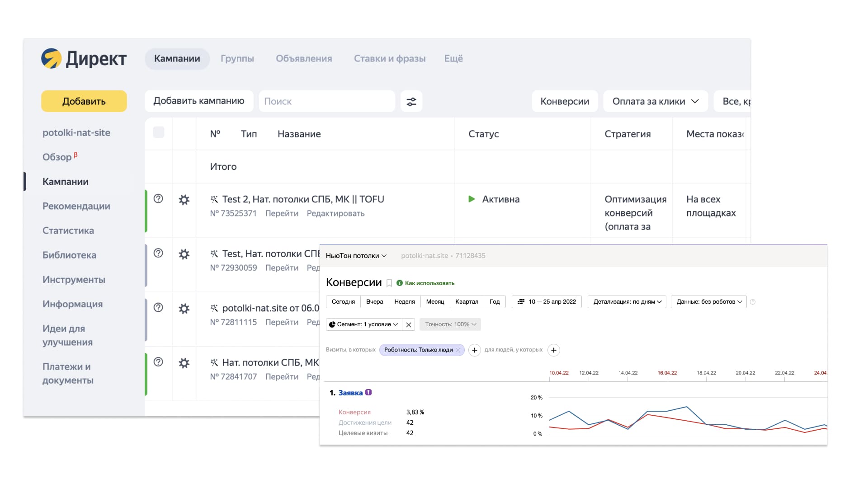Click the calendar date range 10 — 25 апр 2022

(547, 302)
